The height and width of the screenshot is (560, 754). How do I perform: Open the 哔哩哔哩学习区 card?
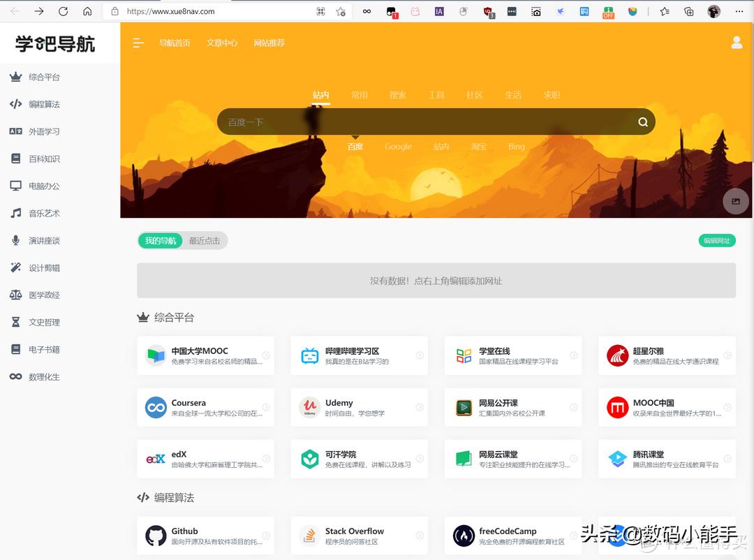pyautogui.click(x=360, y=355)
